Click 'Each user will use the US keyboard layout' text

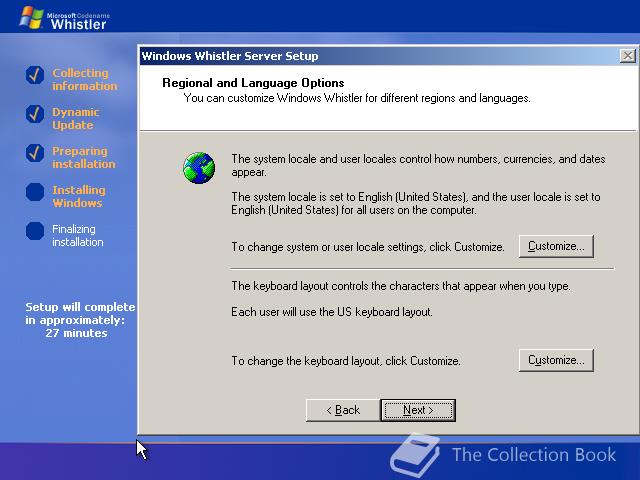(x=331, y=312)
